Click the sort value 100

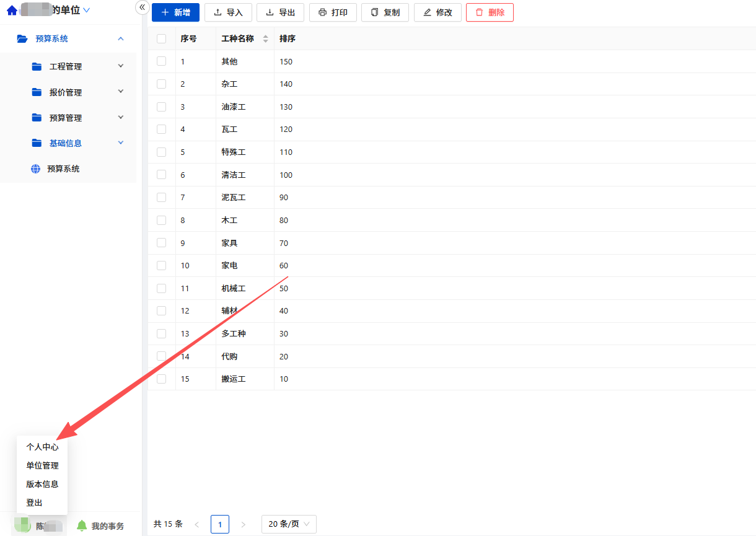tap(286, 175)
